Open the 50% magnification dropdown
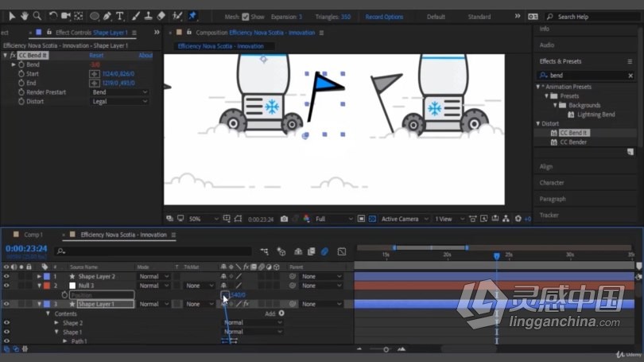The height and width of the screenshot is (362, 644). tap(203, 219)
